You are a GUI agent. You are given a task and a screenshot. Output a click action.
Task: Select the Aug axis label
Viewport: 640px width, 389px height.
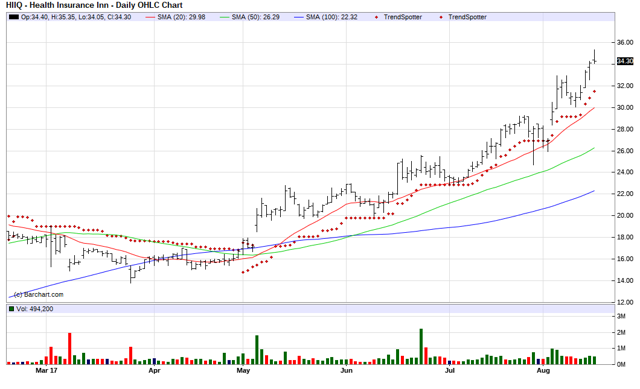543,371
